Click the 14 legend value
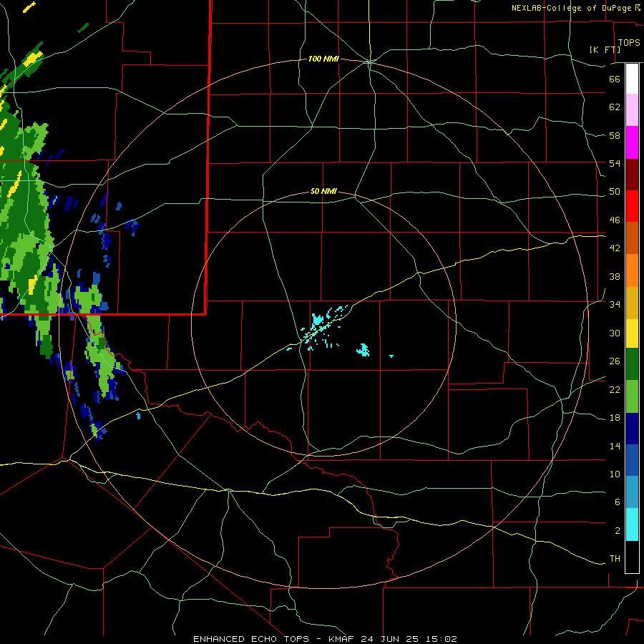This screenshot has width=644, height=644. pyautogui.click(x=615, y=446)
